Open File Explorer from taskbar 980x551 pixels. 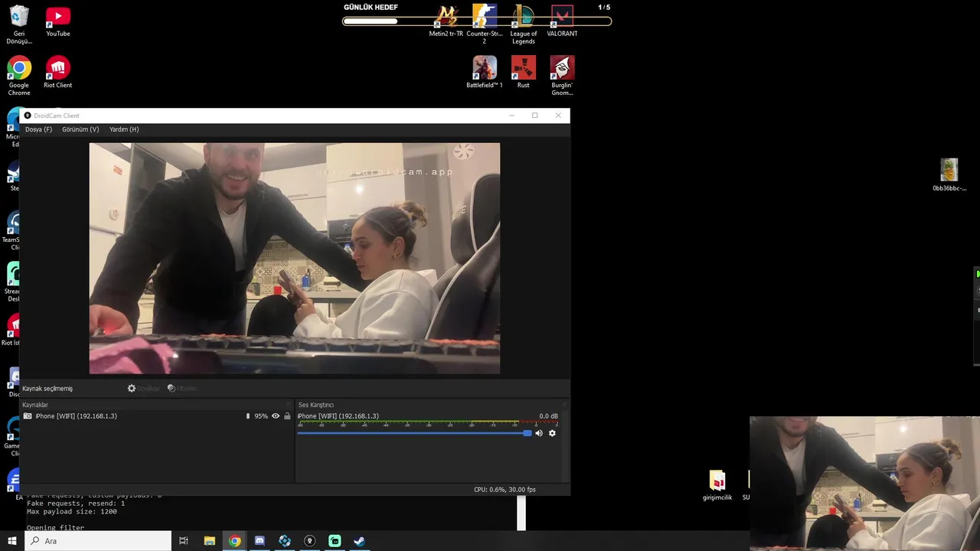click(210, 541)
